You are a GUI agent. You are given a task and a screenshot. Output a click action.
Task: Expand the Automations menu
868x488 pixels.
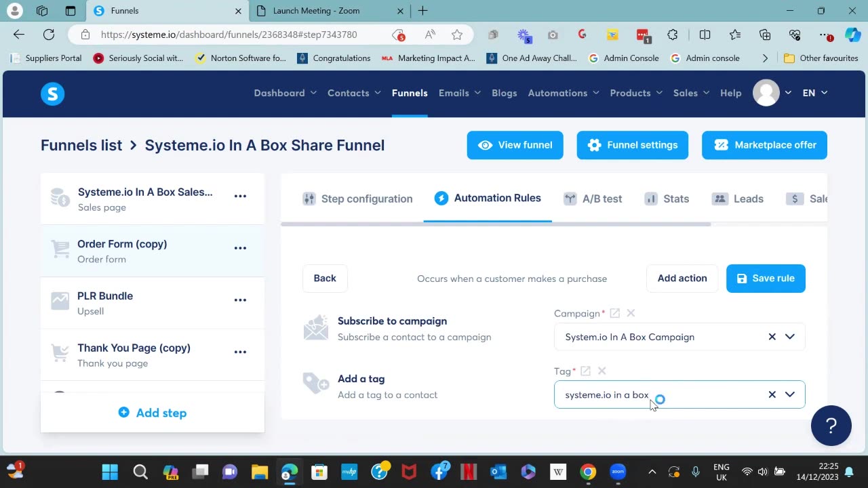point(564,93)
